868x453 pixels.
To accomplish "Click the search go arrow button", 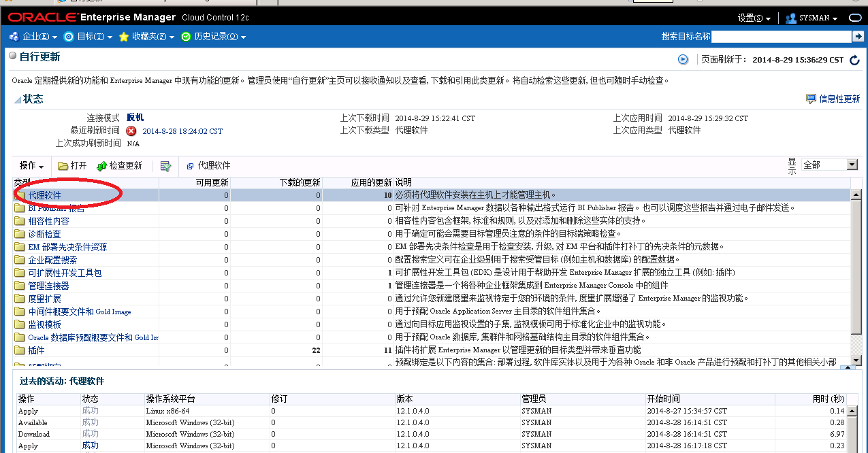I will [x=857, y=37].
